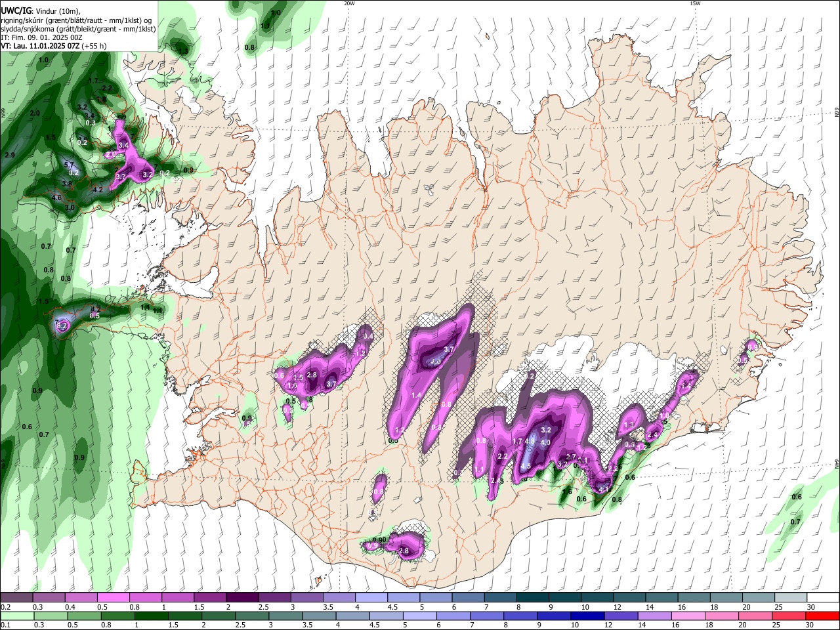Pick the white 30+ snow legend swatch
840x630 pixels.
tap(824, 597)
